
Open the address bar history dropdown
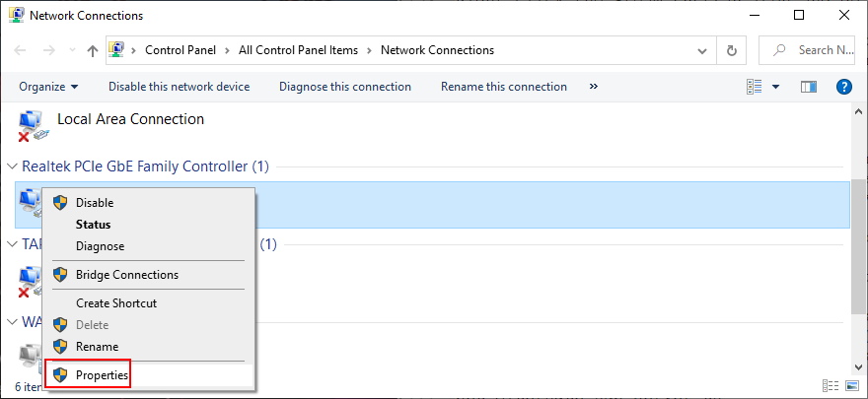tap(702, 50)
